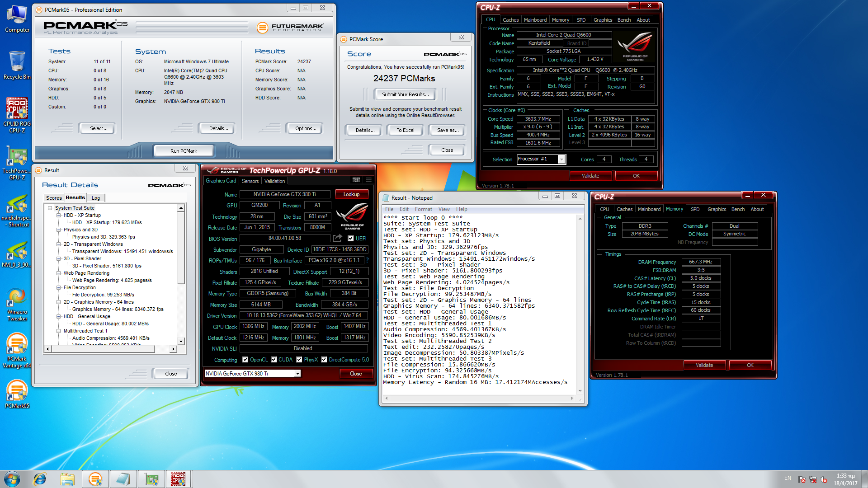Open the Help menu in Notepad
The width and height of the screenshot is (868, 488).
point(462,209)
